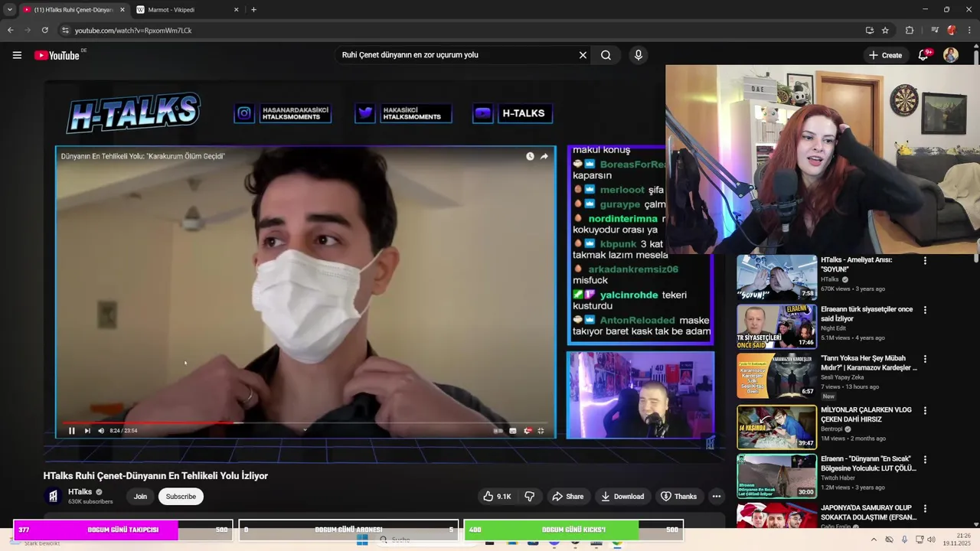
Task: Clear the search box text
Action: coord(583,55)
